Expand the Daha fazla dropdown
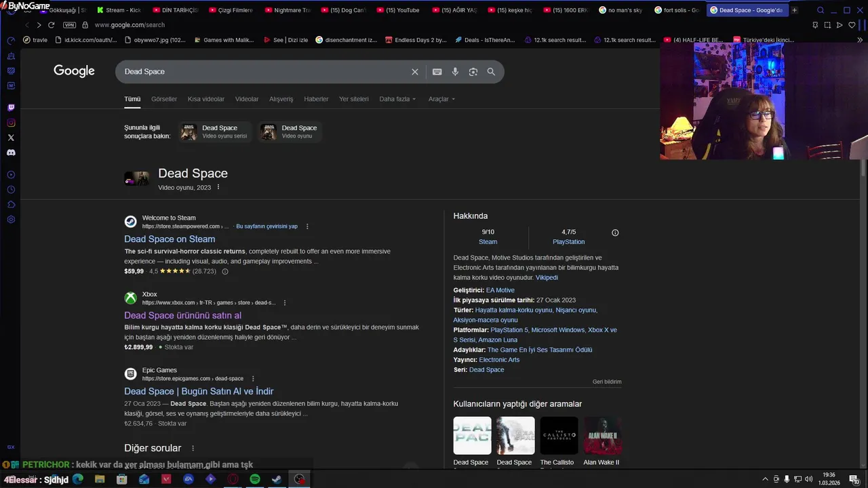Screen dimensions: 868x488 click(x=397, y=99)
